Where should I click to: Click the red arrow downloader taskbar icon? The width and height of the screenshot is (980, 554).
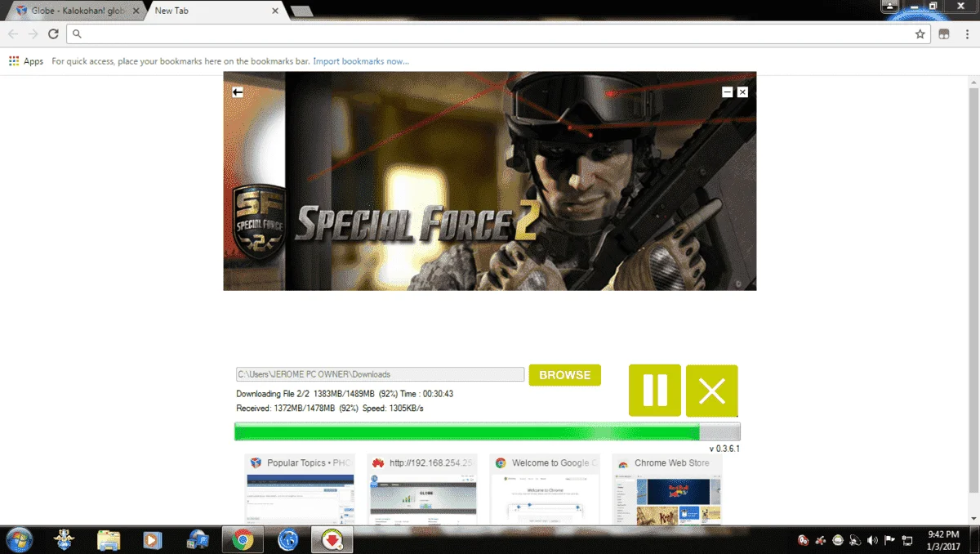pyautogui.click(x=332, y=539)
